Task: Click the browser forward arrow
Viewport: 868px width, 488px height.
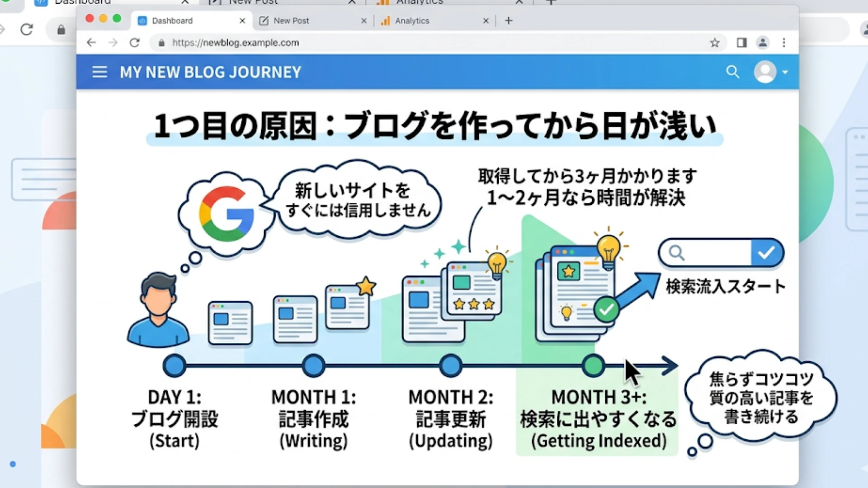Action: (113, 42)
